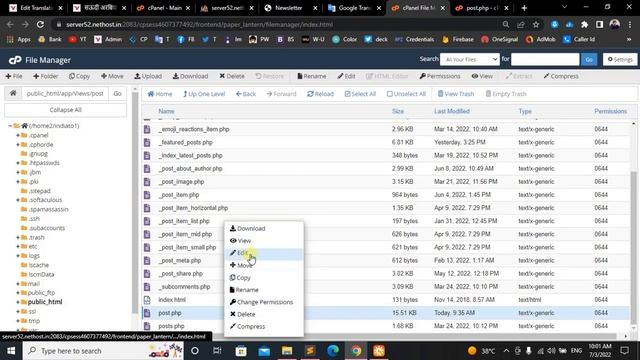This screenshot has width=640, height=360.
Task: Click Download in the top toolbar
Action: 190,76
